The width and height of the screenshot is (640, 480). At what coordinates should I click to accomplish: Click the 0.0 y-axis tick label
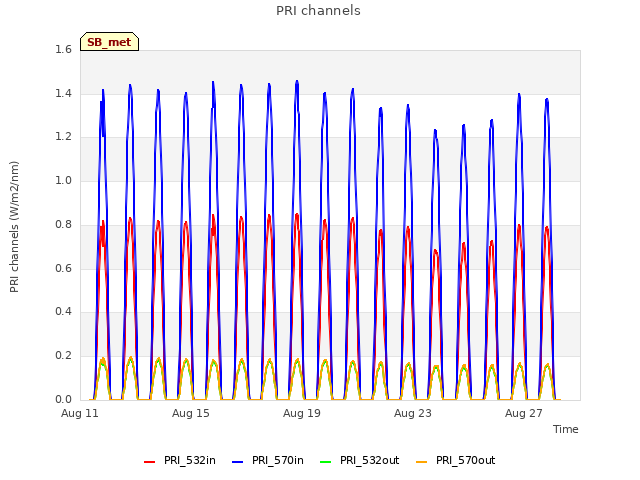pos(63,399)
